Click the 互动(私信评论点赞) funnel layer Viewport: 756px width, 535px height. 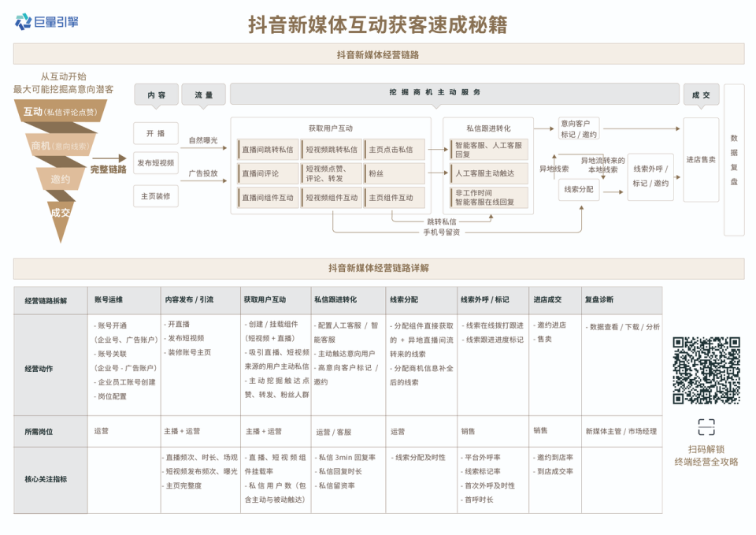pyautogui.click(x=61, y=112)
